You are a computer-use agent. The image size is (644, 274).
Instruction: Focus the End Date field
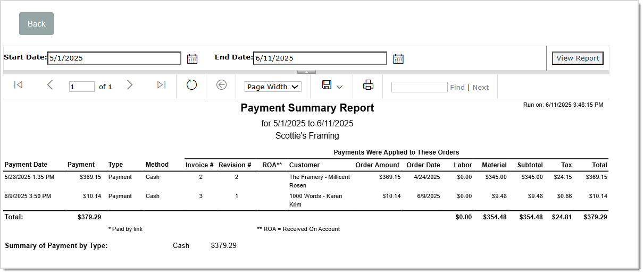pos(320,58)
